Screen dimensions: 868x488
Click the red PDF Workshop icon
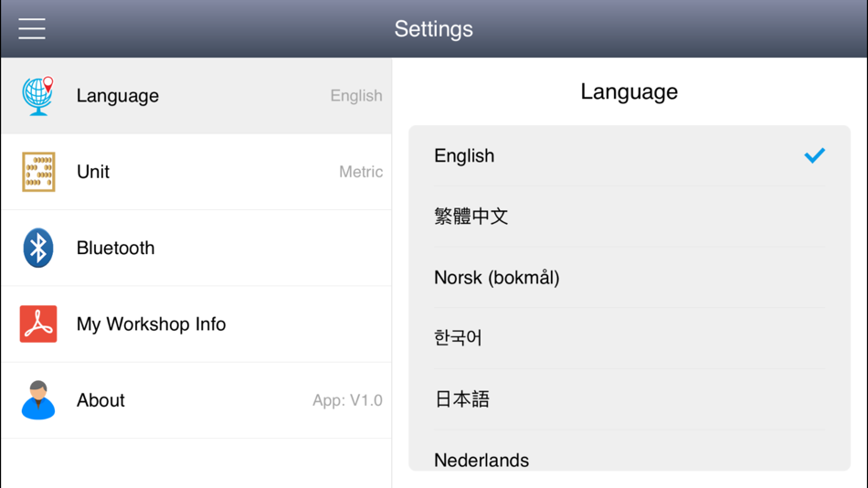[38, 324]
